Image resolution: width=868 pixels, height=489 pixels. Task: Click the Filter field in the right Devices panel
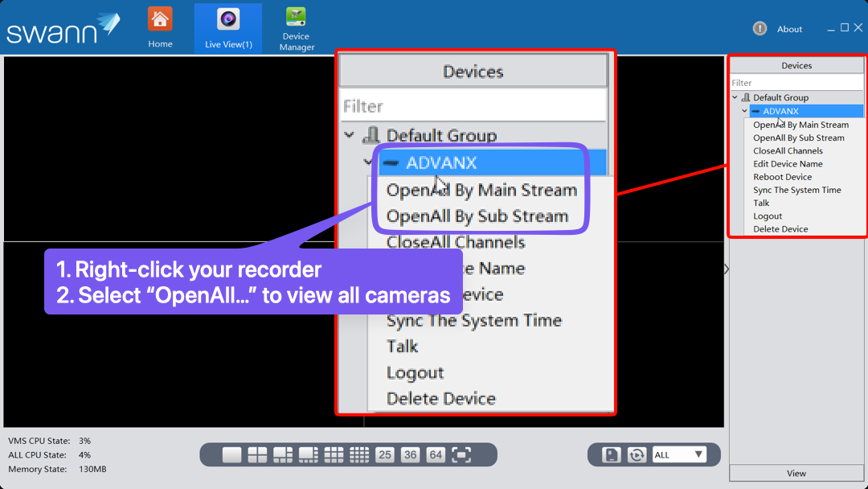click(796, 83)
